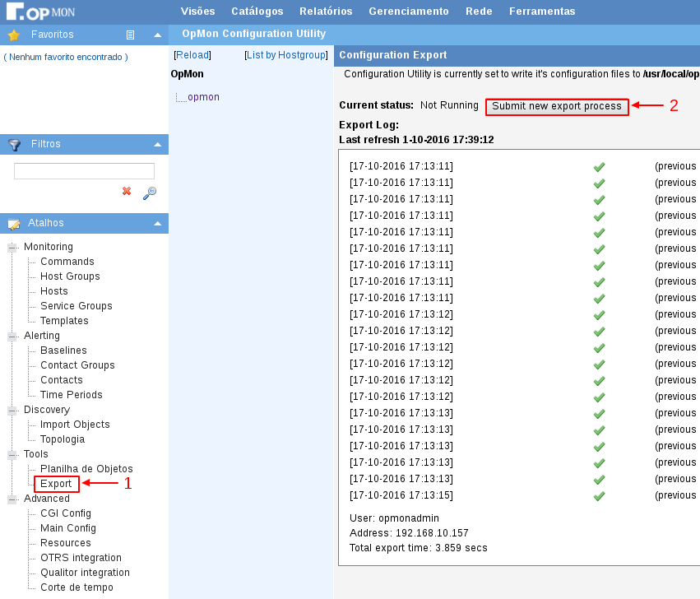
Task: Open the Ferramentas menu
Action: coord(542,12)
